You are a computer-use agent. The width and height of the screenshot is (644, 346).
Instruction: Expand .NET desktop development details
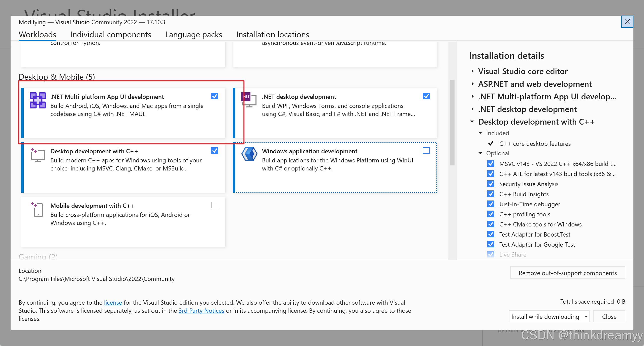(472, 109)
